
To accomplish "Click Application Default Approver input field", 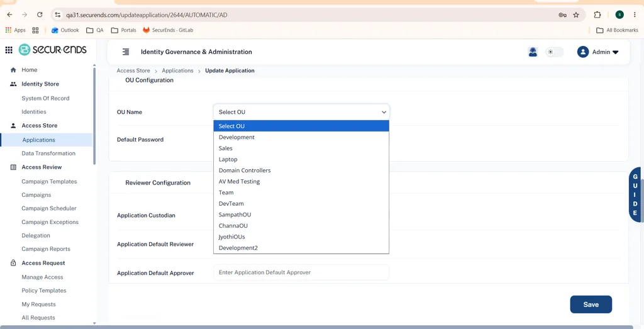I will (301, 272).
